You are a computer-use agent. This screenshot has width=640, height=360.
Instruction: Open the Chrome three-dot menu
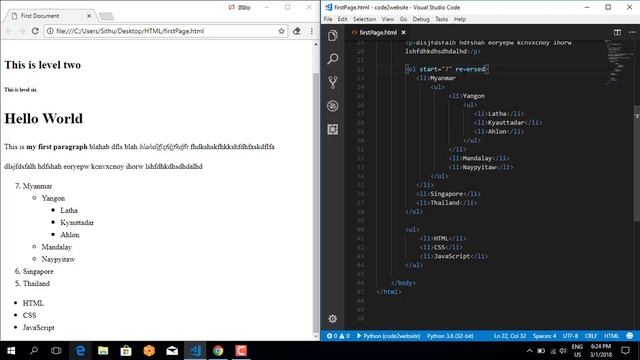(311, 31)
